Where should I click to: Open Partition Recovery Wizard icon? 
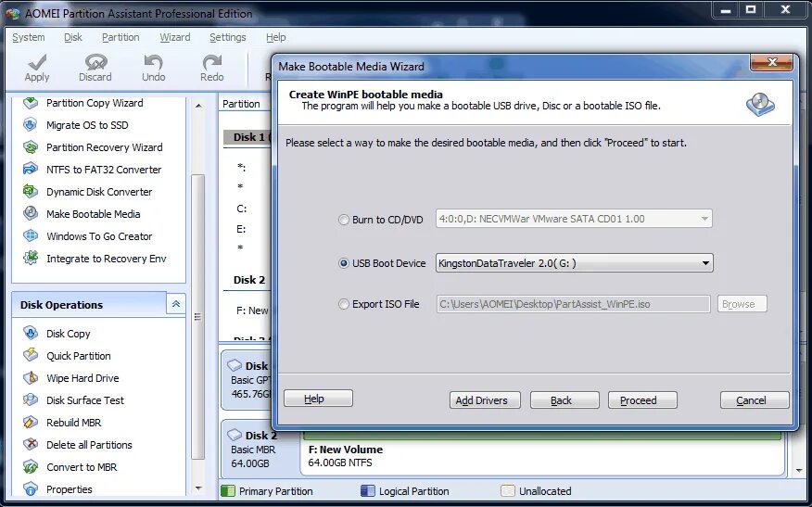click(x=31, y=147)
